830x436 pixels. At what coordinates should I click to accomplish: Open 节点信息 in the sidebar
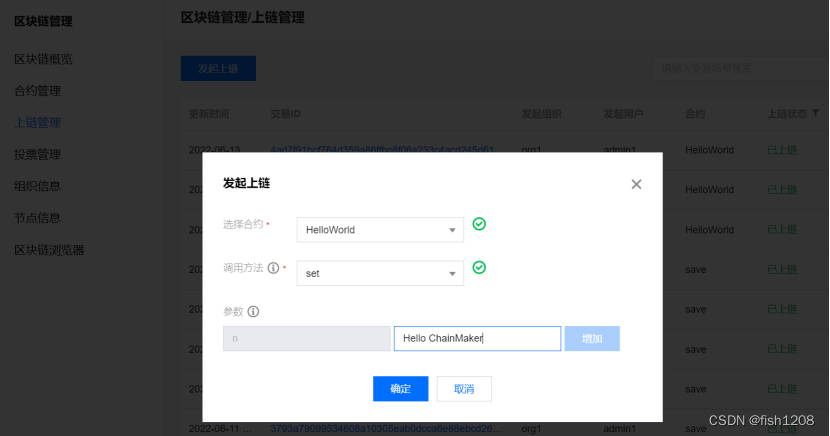coord(37,218)
